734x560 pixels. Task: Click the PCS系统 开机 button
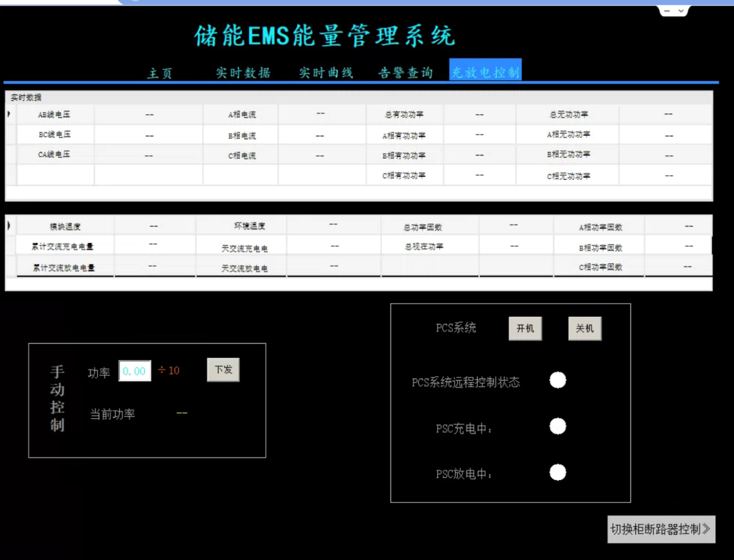[x=525, y=328]
